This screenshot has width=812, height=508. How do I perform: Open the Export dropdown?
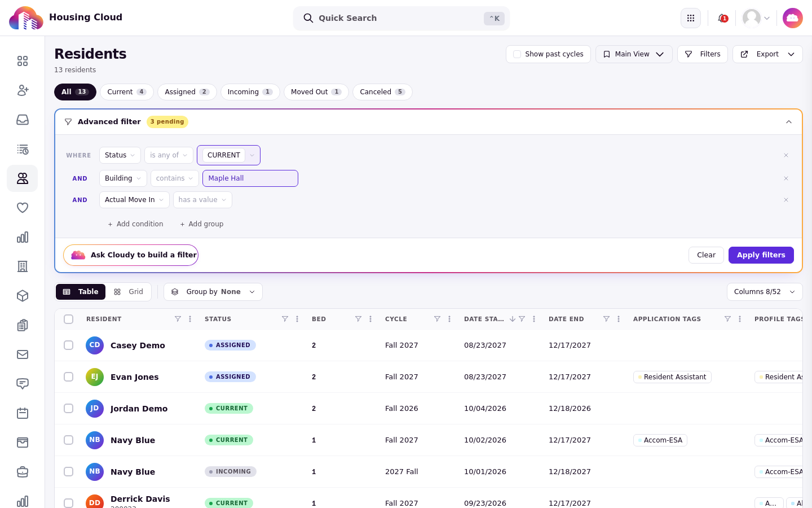point(767,54)
